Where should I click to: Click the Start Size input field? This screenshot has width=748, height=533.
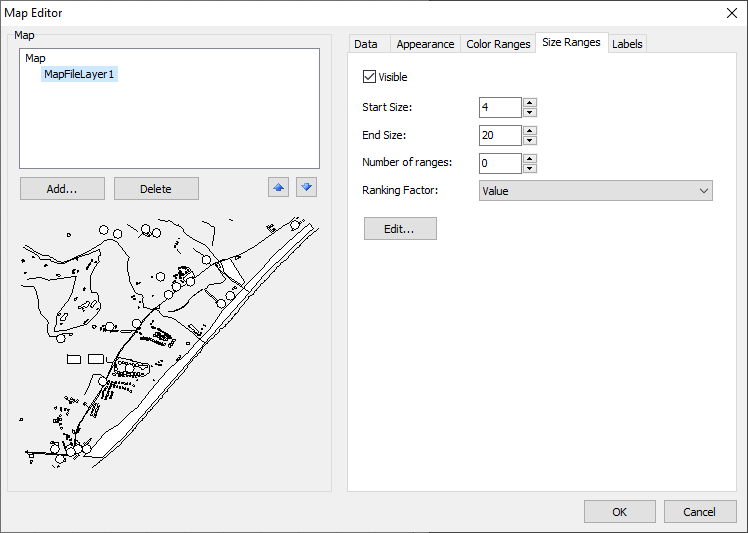click(x=500, y=107)
